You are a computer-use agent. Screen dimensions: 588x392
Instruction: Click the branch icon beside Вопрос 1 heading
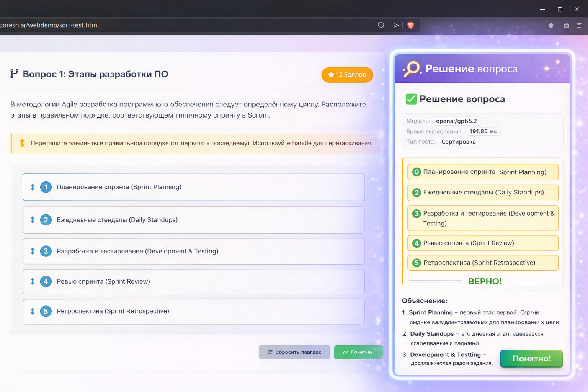click(x=14, y=74)
